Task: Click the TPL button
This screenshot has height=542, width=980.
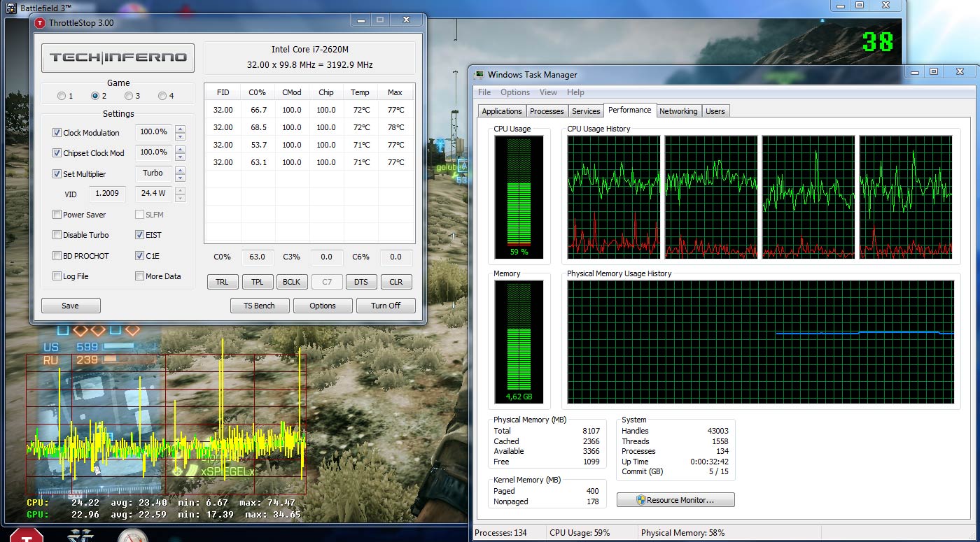Action: [257, 282]
